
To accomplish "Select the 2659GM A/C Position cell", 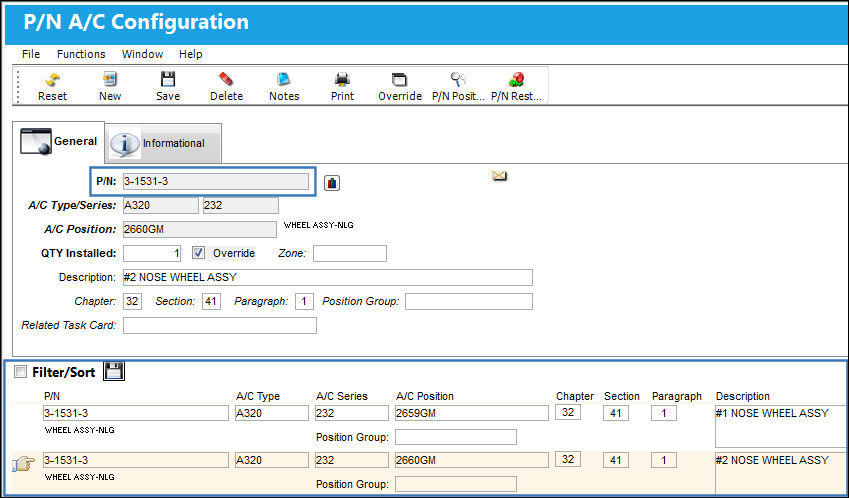I will [472, 413].
